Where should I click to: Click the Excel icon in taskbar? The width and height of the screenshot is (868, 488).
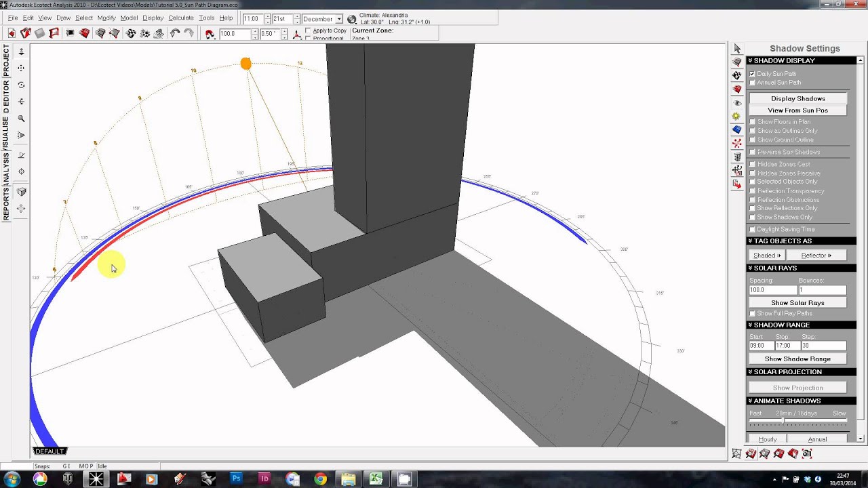pyautogui.click(x=376, y=479)
